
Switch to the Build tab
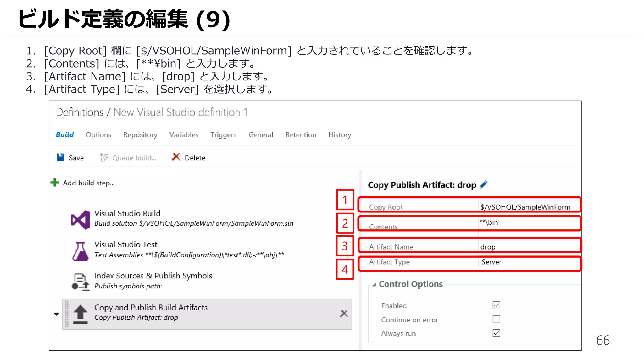(x=65, y=134)
